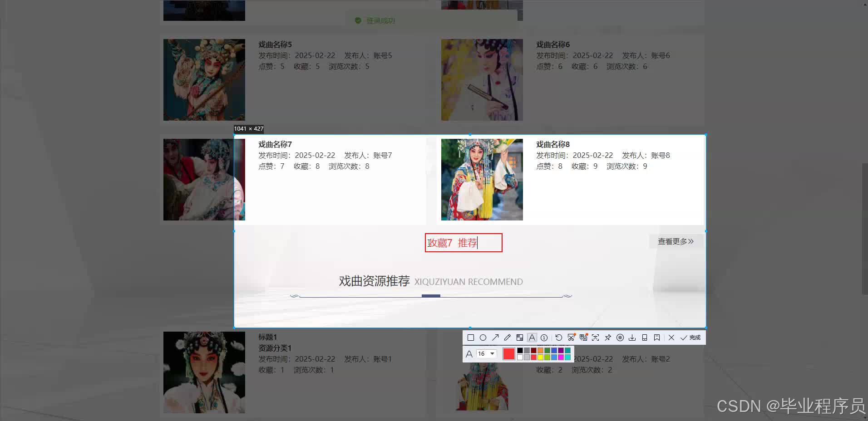
Task: Click the download/save screenshot icon
Action: coord(632,338)
